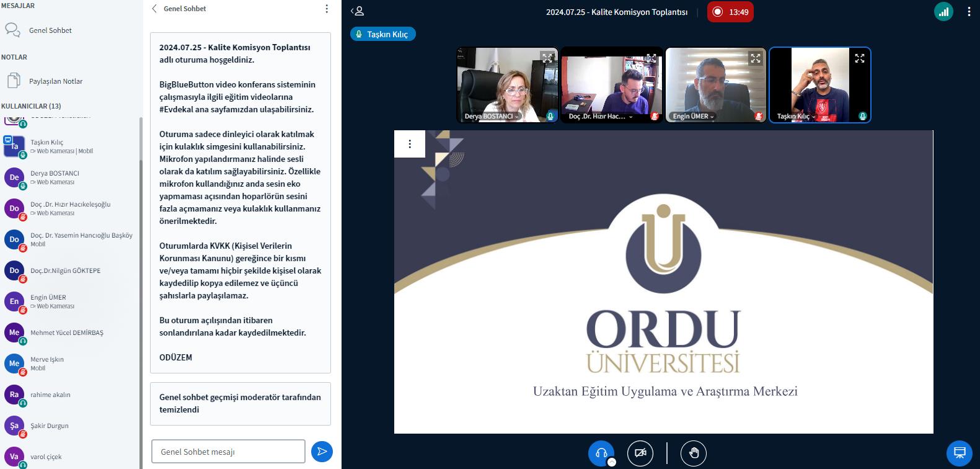Viewport: 980px width, 469px height.
Task: Fullscreen Doç. Dr. Hızır Hac... video
Action: (x=651, y=58)
